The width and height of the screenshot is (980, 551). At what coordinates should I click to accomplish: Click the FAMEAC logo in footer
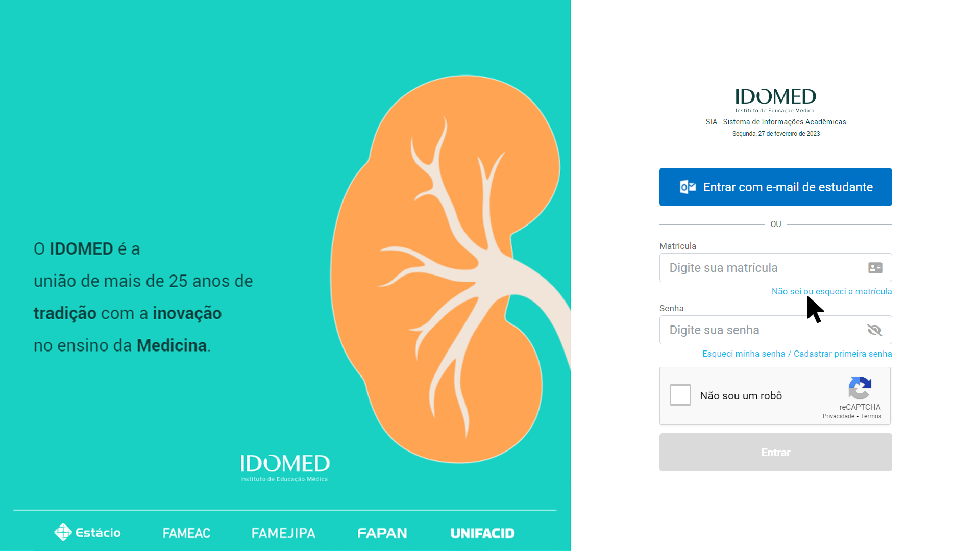click(x=186, y=533)
